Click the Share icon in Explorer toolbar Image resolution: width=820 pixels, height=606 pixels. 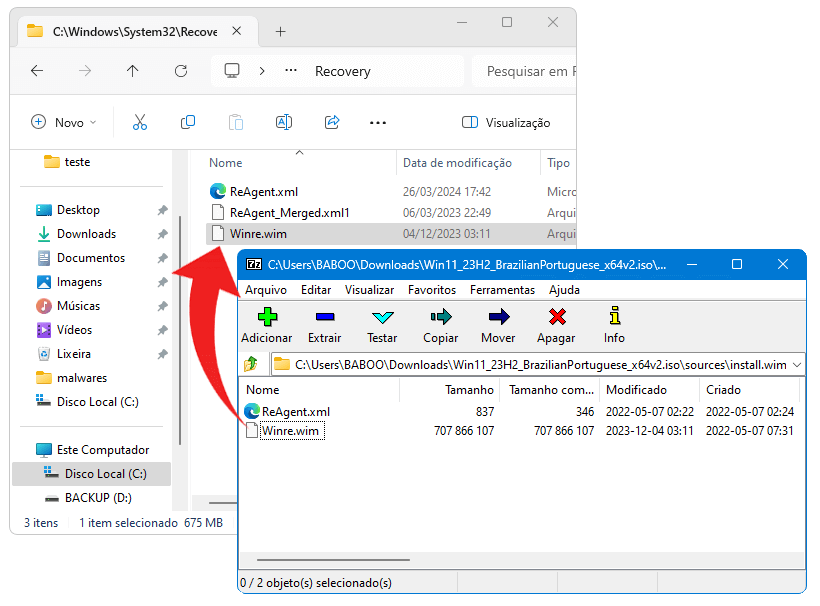(332, 122)
